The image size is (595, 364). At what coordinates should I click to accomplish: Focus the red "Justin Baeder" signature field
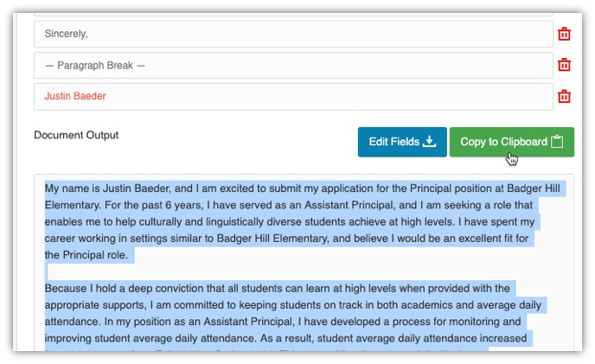point(293,97)
